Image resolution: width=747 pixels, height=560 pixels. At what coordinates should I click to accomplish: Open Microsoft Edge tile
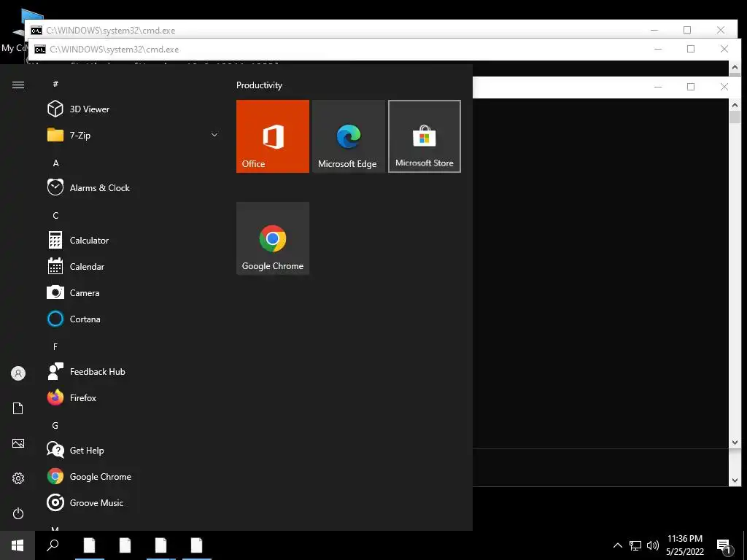(348, 136)
